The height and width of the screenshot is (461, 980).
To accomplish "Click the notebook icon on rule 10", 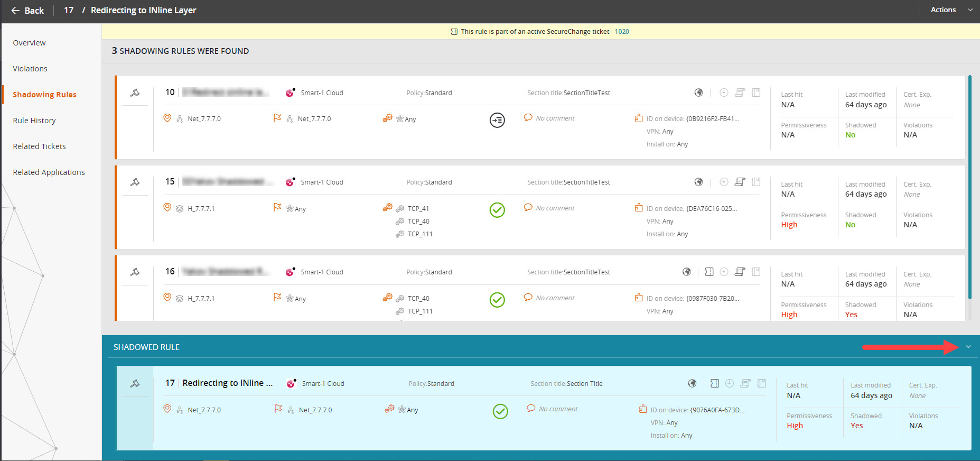I will [x=756, y=93].
